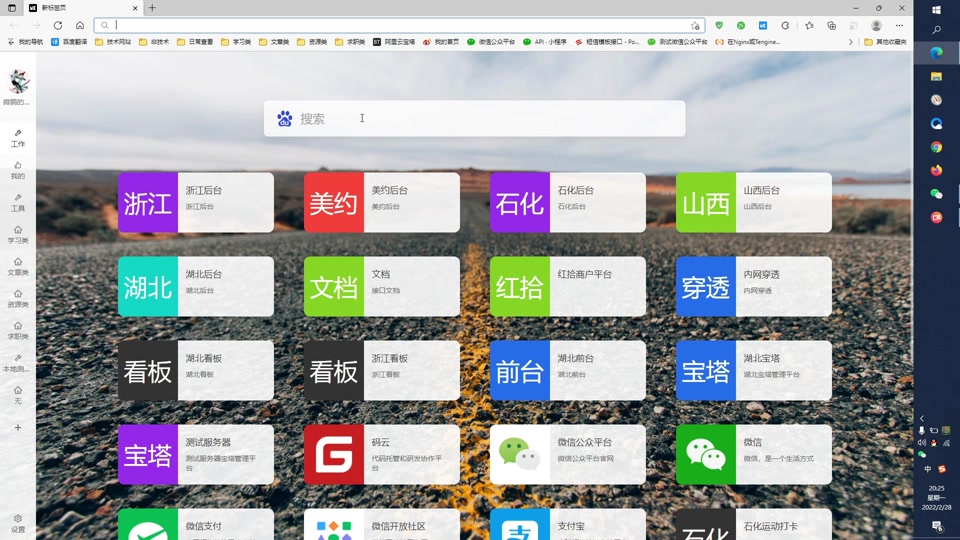Image resolution: width=960 pixels, height=540 pixels.
Task: Open the browser settings and more menu
Action: [899, 25]
